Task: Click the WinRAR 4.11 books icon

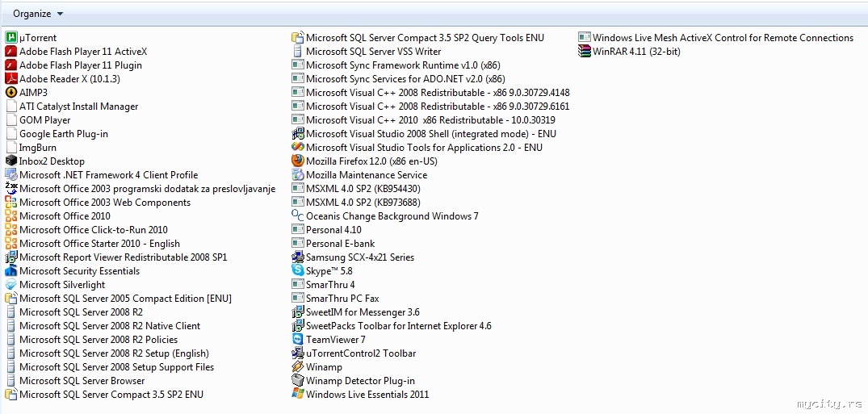Action: [585, 52]
